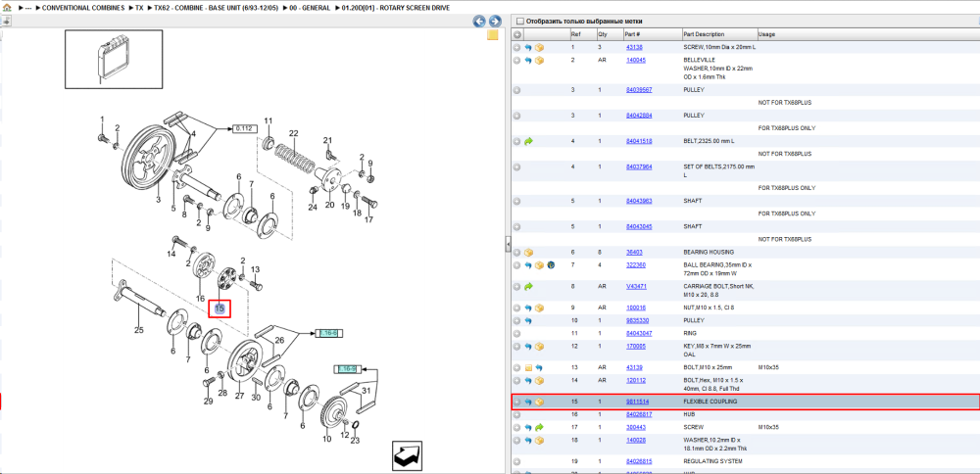Open part number link 322360
This screenshot has height=474, width=980.
coord(636,265)
